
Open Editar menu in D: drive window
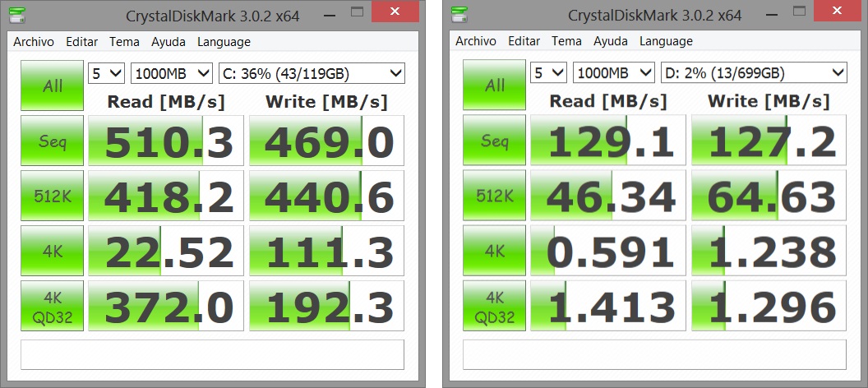(524, 41)
